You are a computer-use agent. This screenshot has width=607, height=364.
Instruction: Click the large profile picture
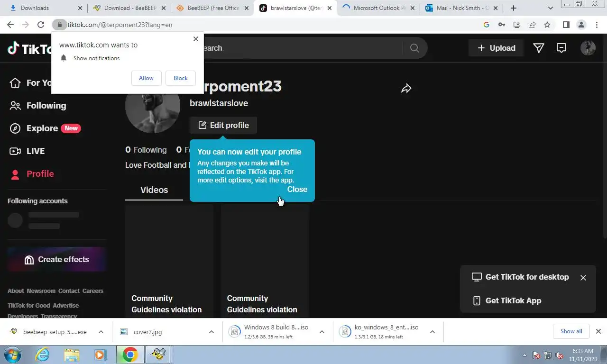[153, 106]
